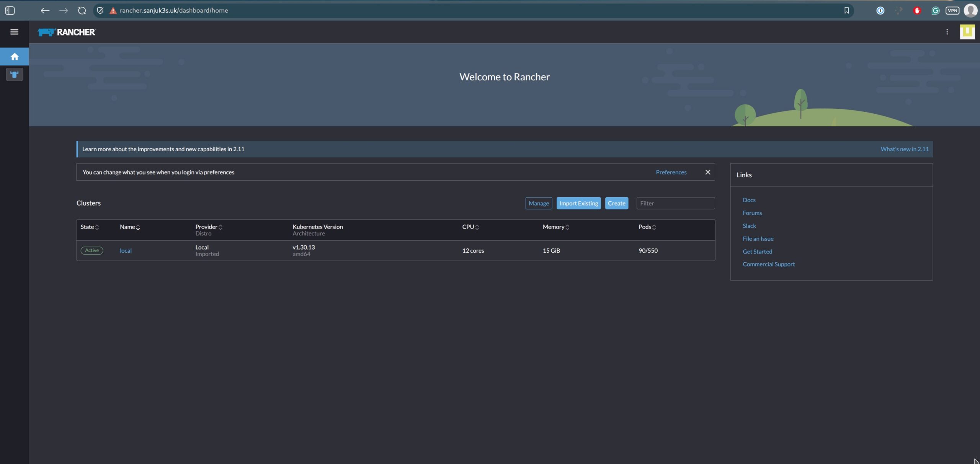
Task: Sort clusters by State
Action: (x=90, y=227)
